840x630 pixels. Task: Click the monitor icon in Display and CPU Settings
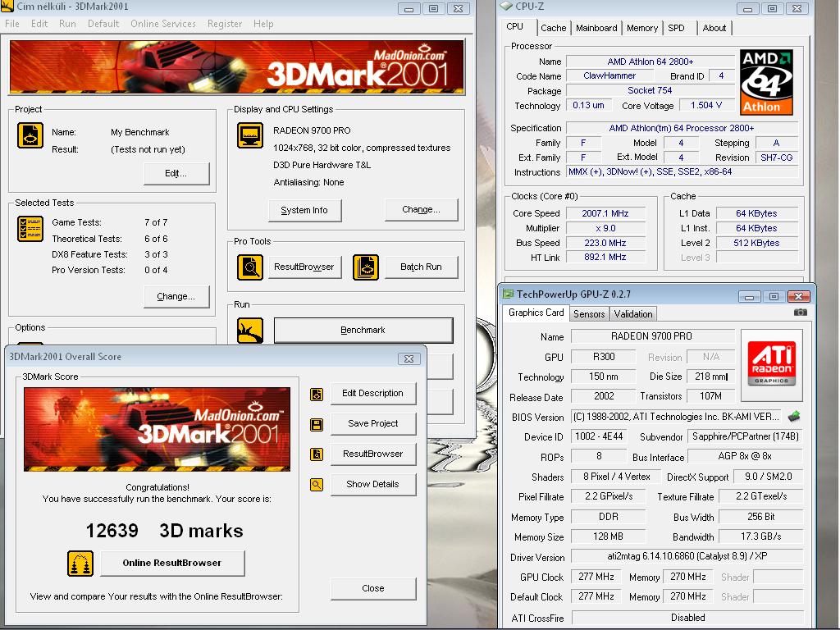click(x=250, y=135)
